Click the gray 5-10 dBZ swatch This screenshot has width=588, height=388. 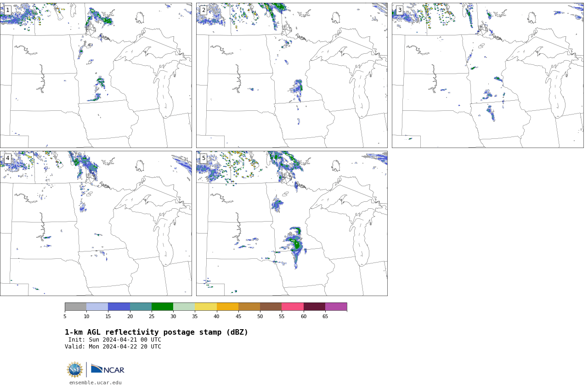(75, 307)
